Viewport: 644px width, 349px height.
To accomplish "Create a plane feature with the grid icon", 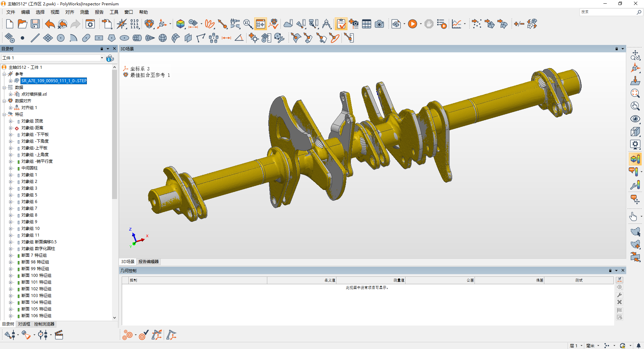I will click(48, 38).
